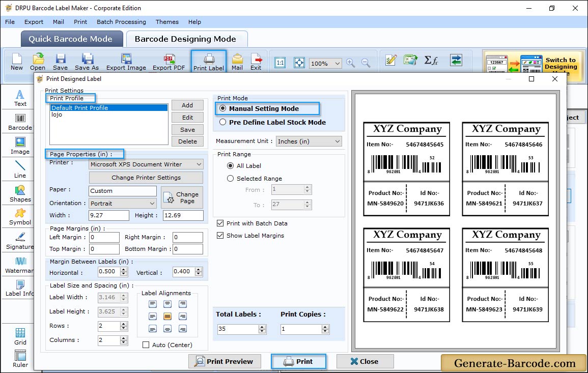Image resolution: width=588 pixels, height=373 pixels.
Task: Open the 100% zoom level dropdown
Action: point(325,63)
